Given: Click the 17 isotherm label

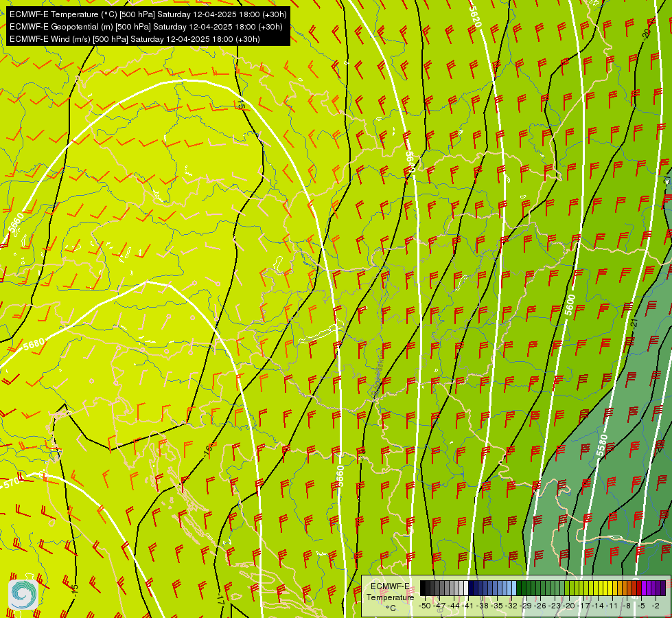Looking at the screenshot, I should point(220,599).
